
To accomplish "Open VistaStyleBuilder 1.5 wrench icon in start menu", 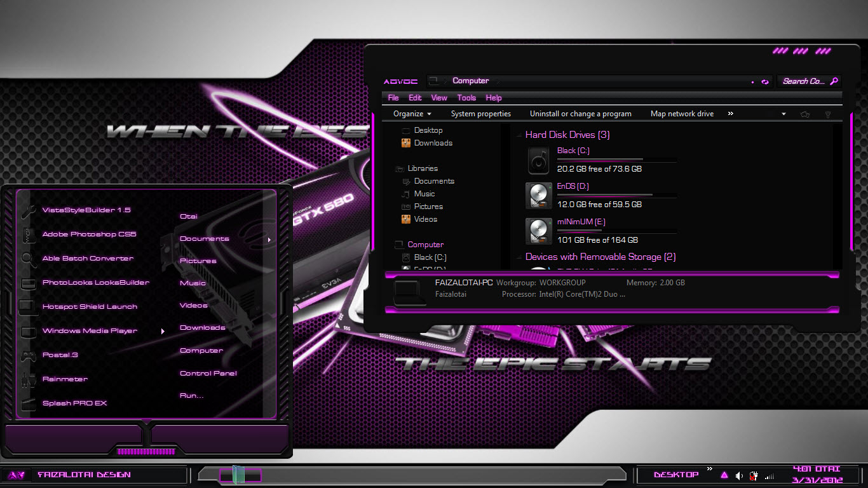I will click(x=28, y=210).
